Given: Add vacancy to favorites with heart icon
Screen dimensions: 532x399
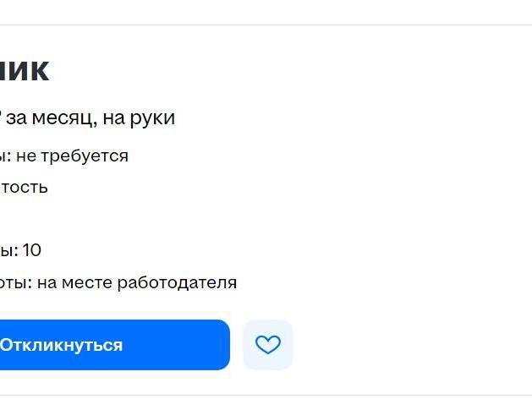Looking at the screenshot, I should (267, 345).
